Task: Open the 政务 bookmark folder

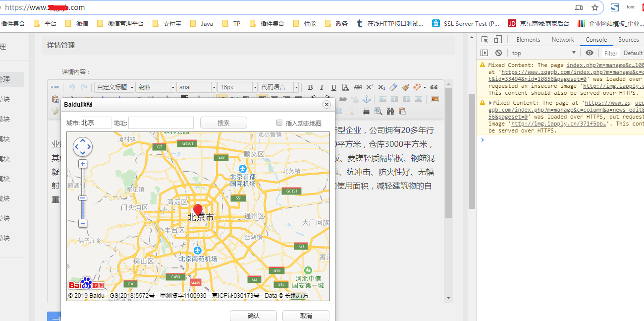Action: point(336,23)
